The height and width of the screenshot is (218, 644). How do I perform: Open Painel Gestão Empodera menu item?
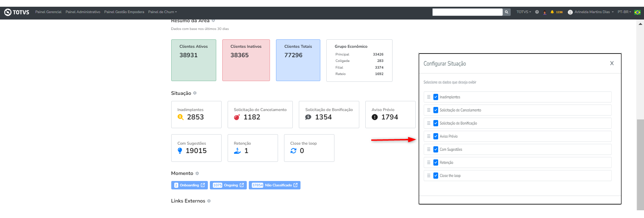coord(124,12)
